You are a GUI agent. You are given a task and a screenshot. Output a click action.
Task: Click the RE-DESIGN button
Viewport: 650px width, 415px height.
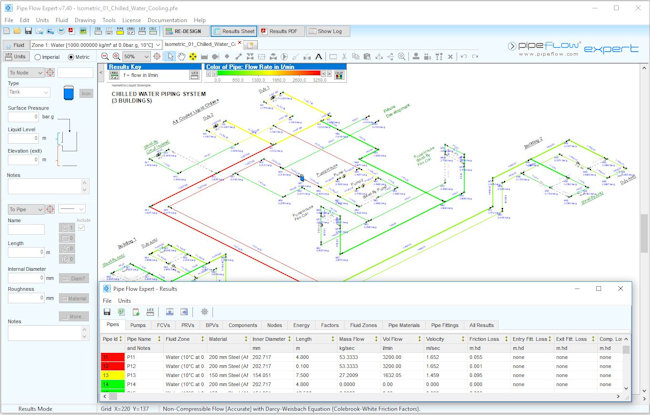(x=186, y=31)
